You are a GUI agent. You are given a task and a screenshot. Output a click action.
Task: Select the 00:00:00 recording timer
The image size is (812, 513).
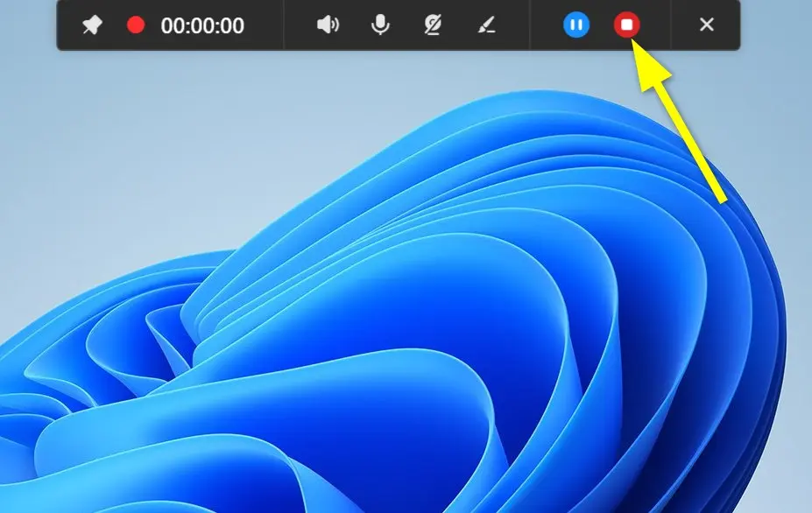pyautogui.click(x=202, y=25)
